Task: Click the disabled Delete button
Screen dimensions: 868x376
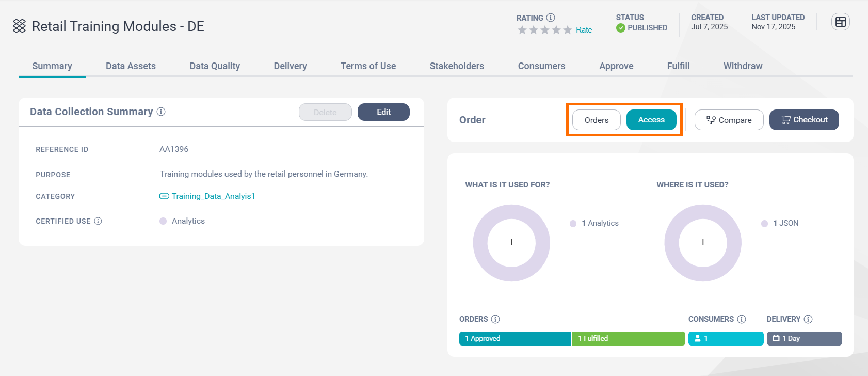Action: click(325, 112)
